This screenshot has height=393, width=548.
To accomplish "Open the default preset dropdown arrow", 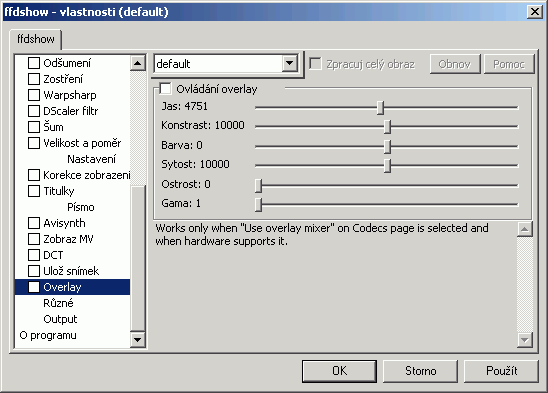I will click(x=290, y=64).
